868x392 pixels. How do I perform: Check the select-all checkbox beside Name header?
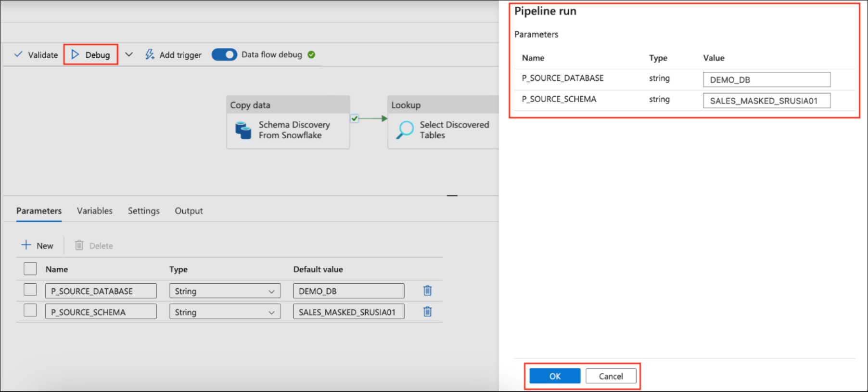(30, 269)
